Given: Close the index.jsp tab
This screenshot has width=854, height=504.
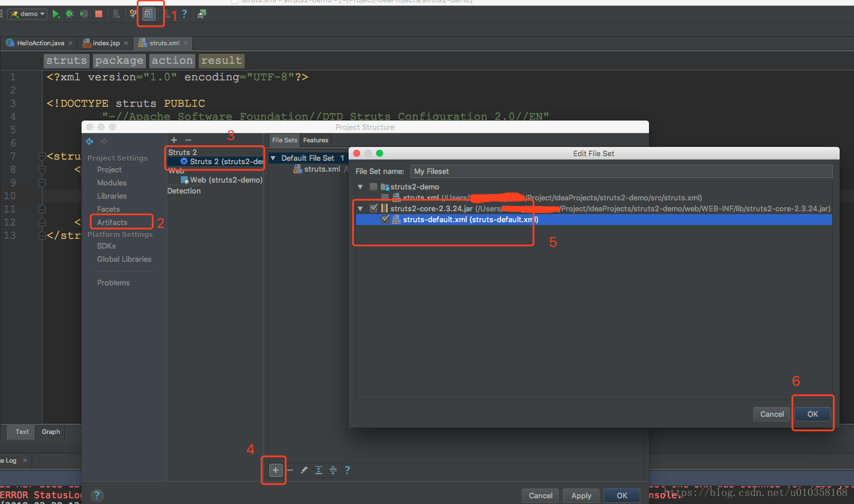Looking at the screenshot, I should point(126,43).
